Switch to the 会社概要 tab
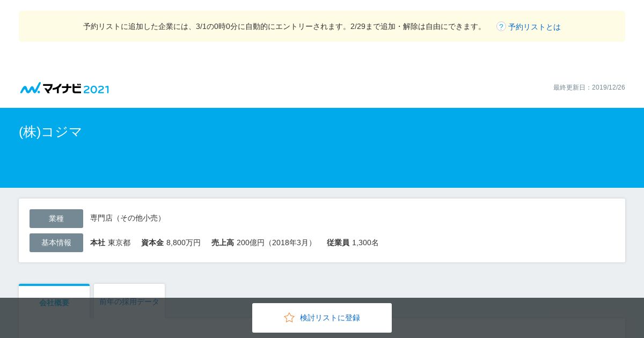644x338 pixels. coord(54,302)
